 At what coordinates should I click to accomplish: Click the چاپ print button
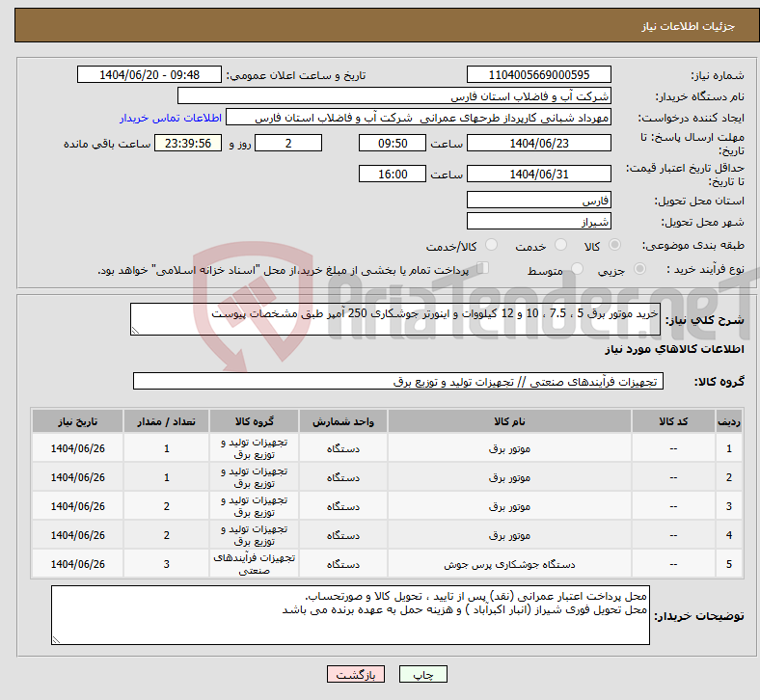tap(423, 674)
